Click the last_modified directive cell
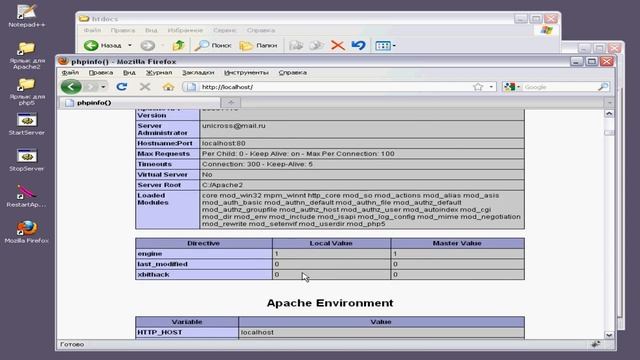 point(204,264)
